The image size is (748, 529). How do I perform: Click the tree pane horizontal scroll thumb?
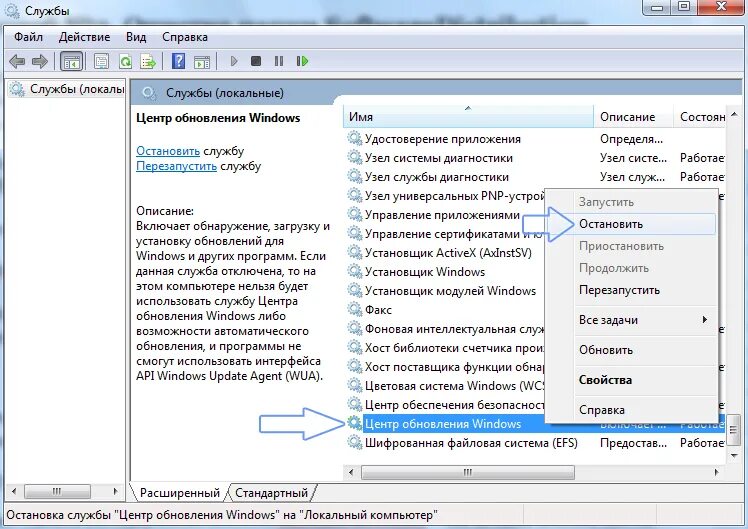tap(57, 491)
